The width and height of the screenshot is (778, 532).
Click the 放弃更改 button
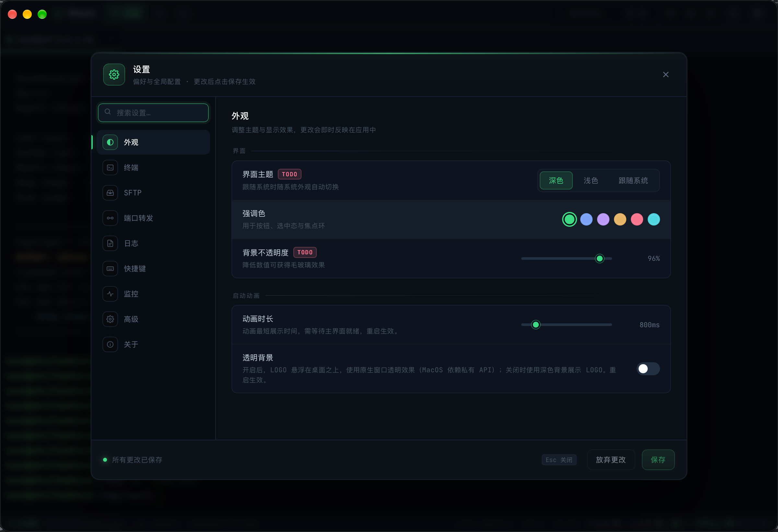click(611, 460)
